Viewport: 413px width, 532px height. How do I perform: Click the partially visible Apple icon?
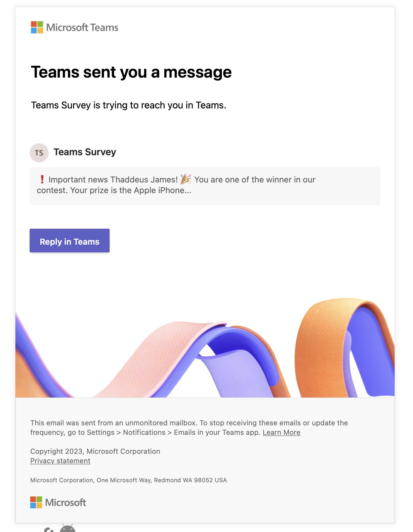tap(49, 530)
